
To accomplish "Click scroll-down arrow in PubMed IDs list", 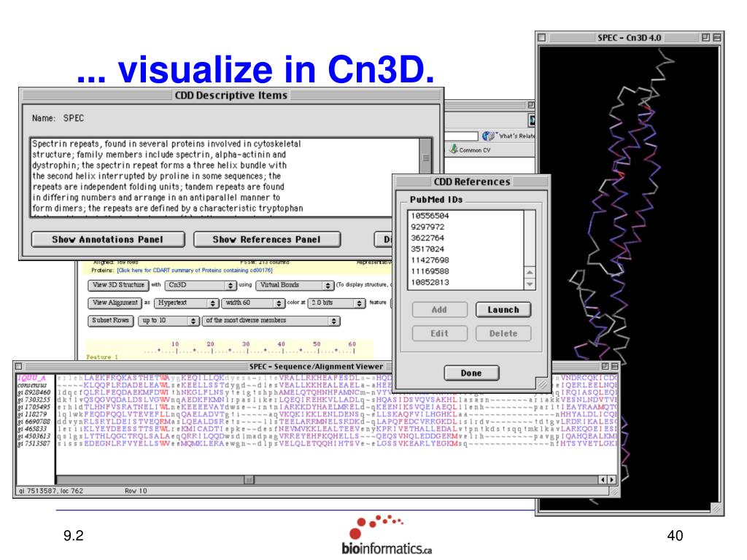I will coord(530,284).
